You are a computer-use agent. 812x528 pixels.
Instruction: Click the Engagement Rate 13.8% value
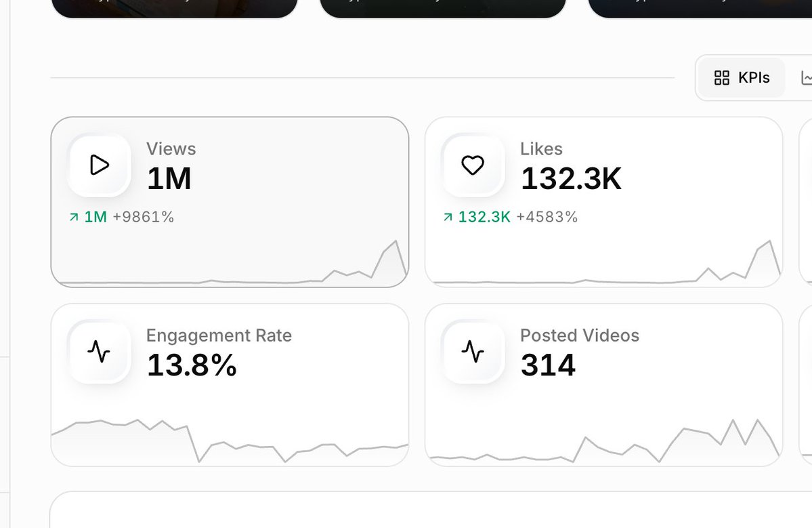[x=192, y=365]
